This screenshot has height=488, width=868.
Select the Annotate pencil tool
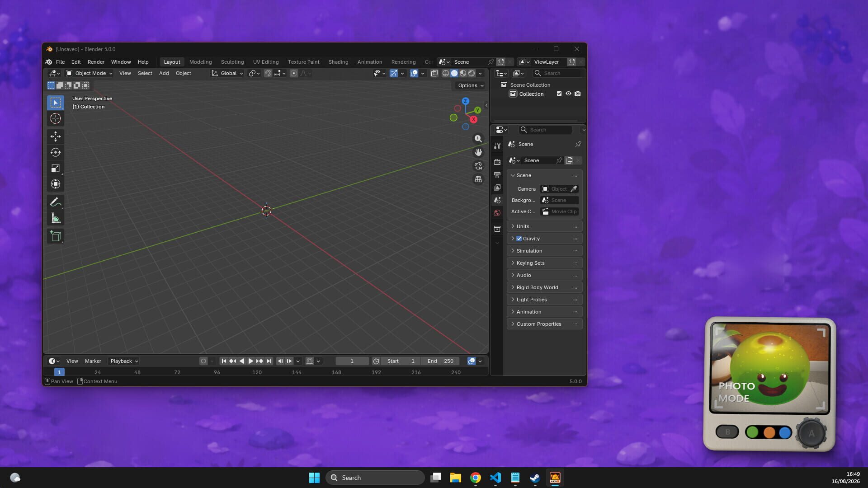tap(56, 202)
